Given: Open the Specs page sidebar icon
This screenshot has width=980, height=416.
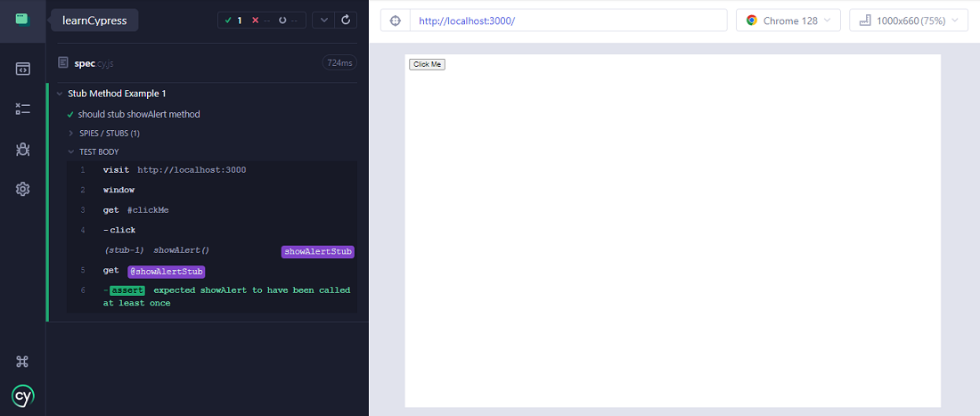Looking at the screenshot, I should coord(22,69).
